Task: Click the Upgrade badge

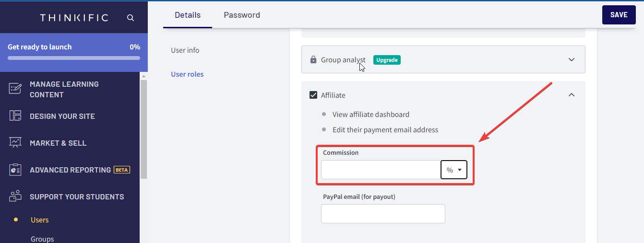Action: [387, 60]
